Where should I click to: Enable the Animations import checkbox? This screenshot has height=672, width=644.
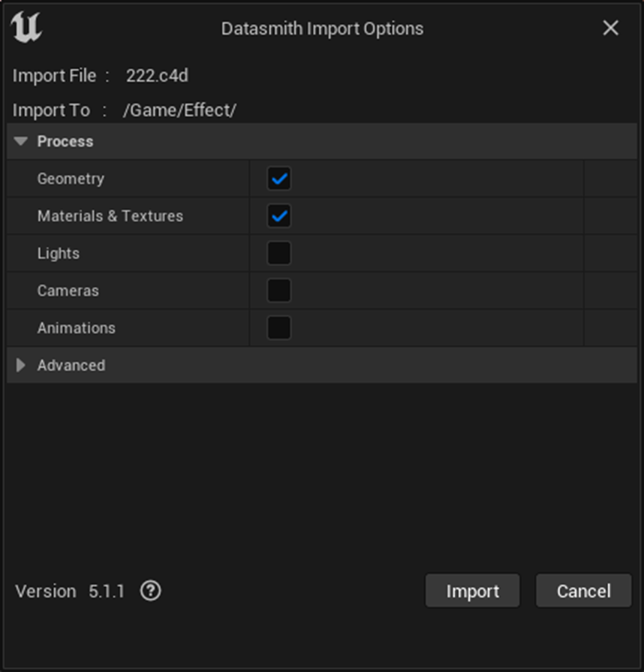[277, 327]
